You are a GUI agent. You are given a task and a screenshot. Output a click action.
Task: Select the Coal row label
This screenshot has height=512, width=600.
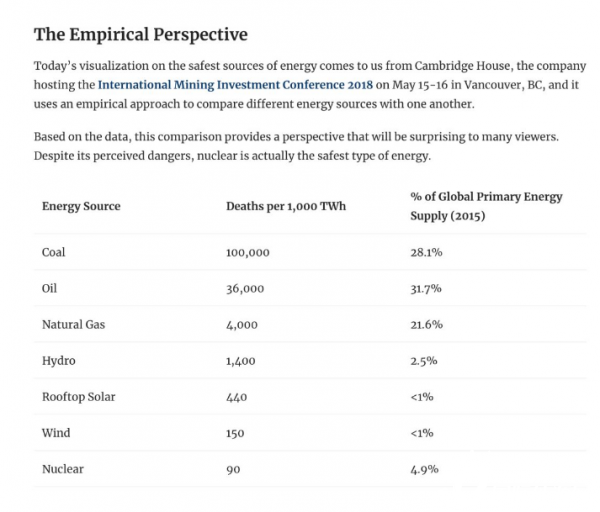click(53, 252)
